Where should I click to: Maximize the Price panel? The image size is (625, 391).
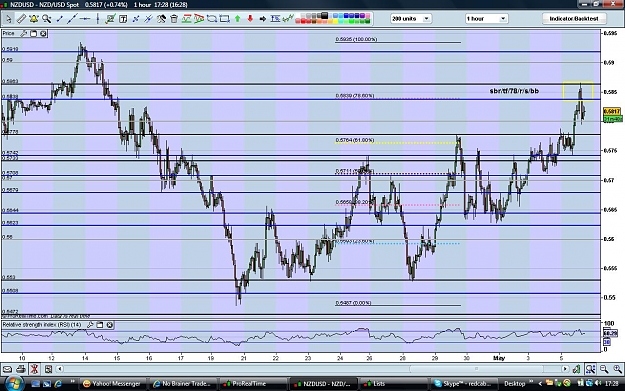(33, 33)
